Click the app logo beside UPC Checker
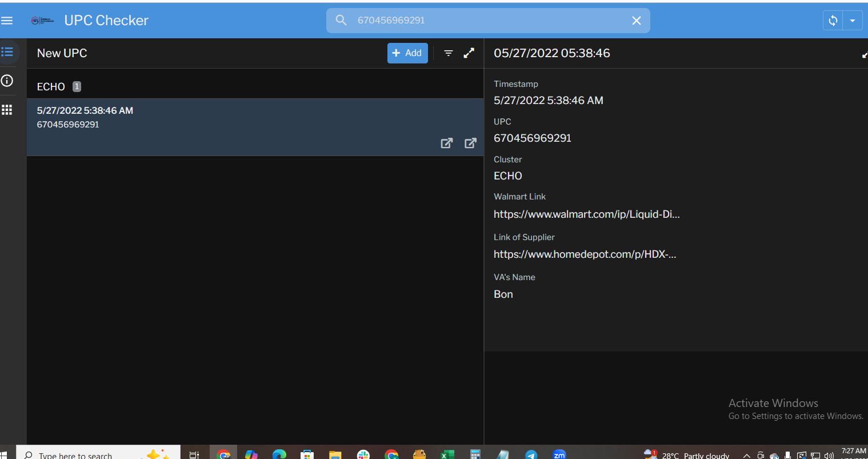The width and height of the screenshot is (868, 459). (43, 21)
